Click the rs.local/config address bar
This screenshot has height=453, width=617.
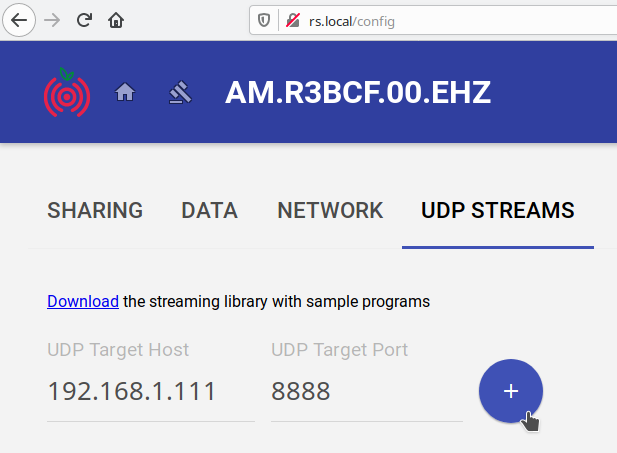(x=433, y=20)
